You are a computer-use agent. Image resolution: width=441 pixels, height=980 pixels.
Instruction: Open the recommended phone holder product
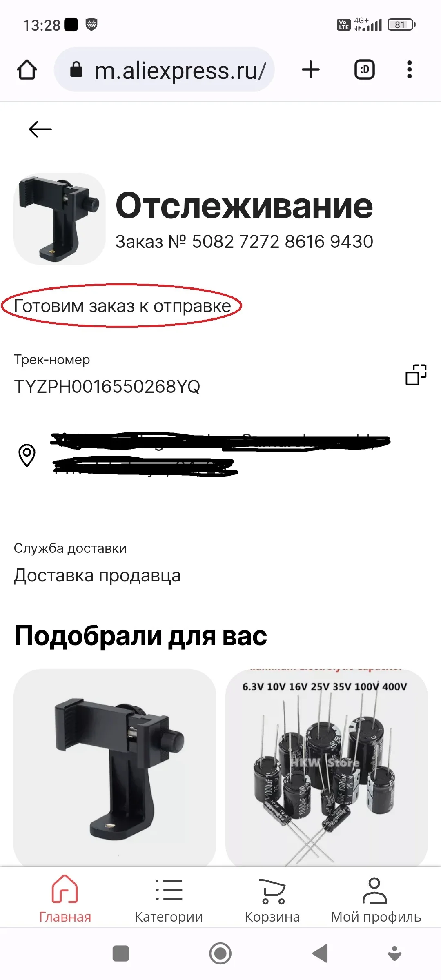(x=115, y=767)
